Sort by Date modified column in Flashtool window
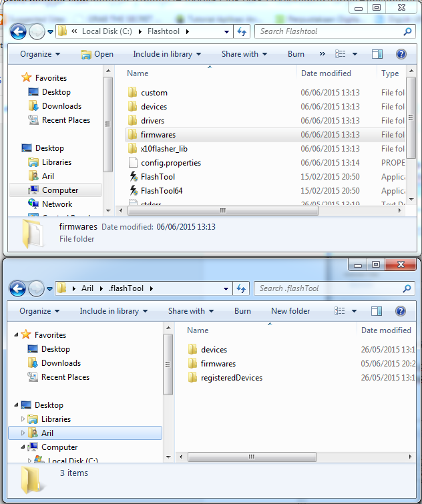 pos(326,73)
